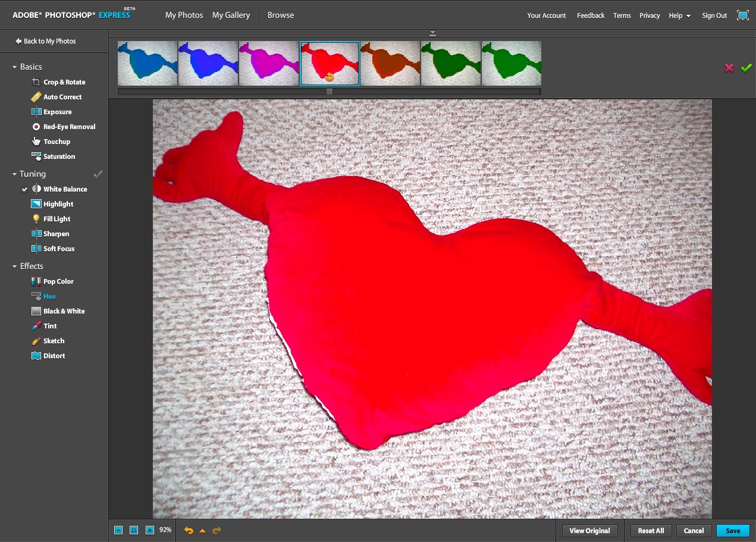Collapse the thumbnail options strip arrow

[x=432, y=33]
